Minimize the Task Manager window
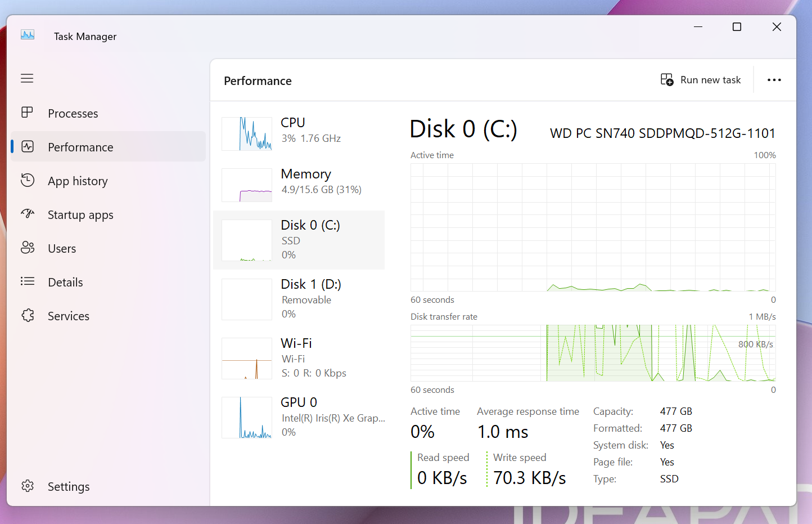The height and width of the screenshot is (524, 812). (x=698, y=27)
